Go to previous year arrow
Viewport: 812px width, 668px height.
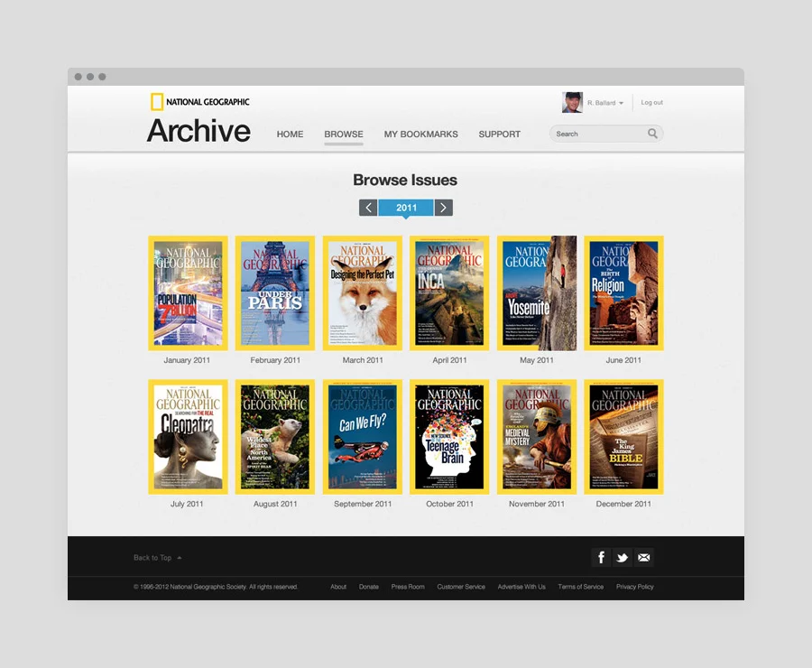[368, 208]
